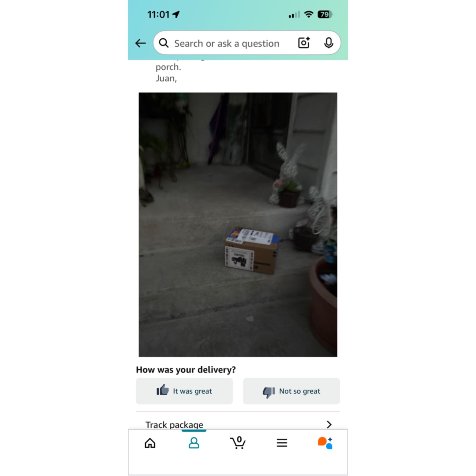Viewport: 476px width, 476px height.
Task: Open the account profile tab icon
Action: (x=194, y=443)
